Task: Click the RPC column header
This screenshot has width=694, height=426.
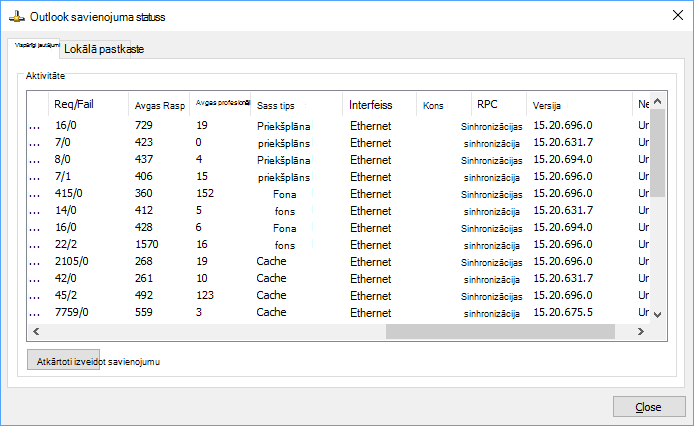Action: click(x=498, y=105)
